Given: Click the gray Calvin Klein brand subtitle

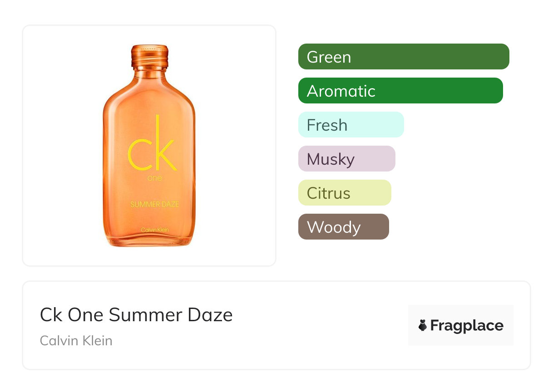Looking at the screenshot, I should [x=76, y=340].
